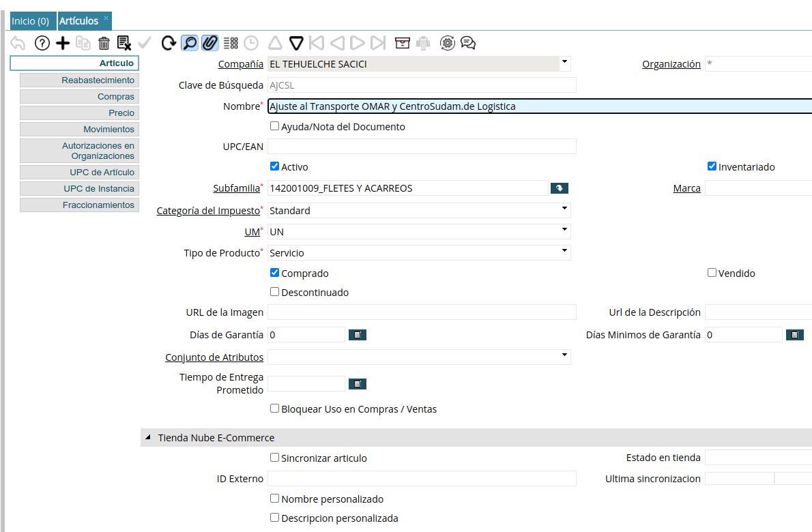Go to previous record arrow
The width and height of the screenshot is (812, 532).
[x=337, y=43]
